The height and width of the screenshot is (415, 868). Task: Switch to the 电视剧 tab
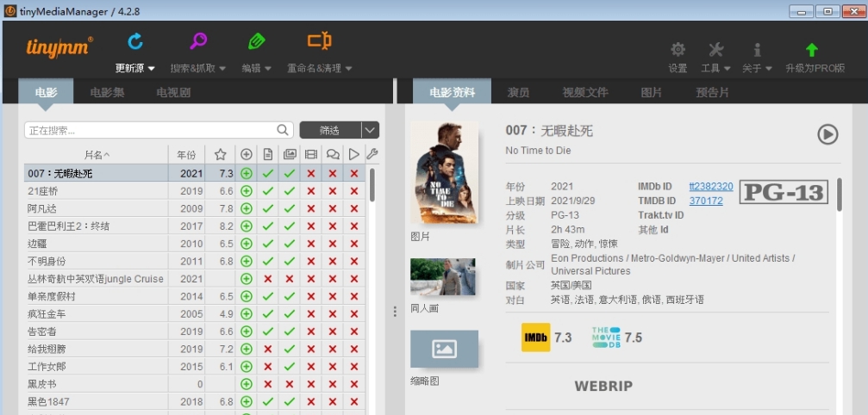tap(173, 92)
